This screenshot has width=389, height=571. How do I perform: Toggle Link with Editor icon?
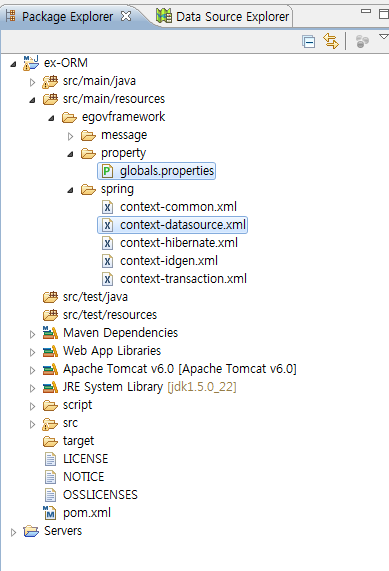[331, 41]
